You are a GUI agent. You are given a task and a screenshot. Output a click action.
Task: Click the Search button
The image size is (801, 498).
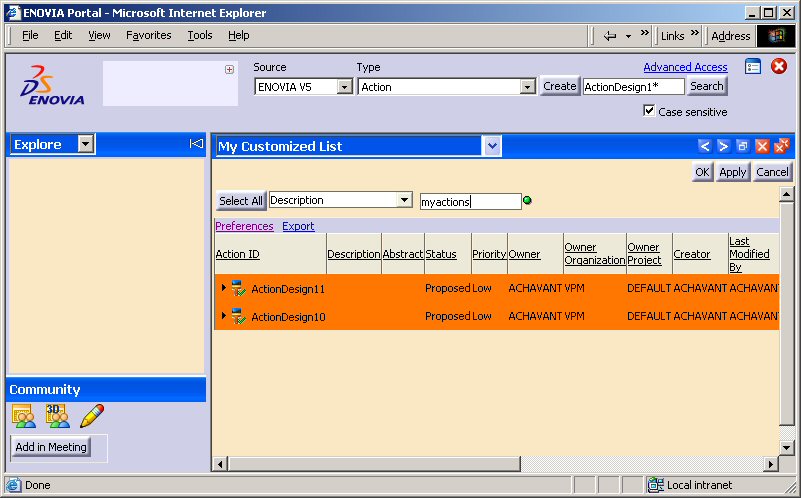[706, 86]
